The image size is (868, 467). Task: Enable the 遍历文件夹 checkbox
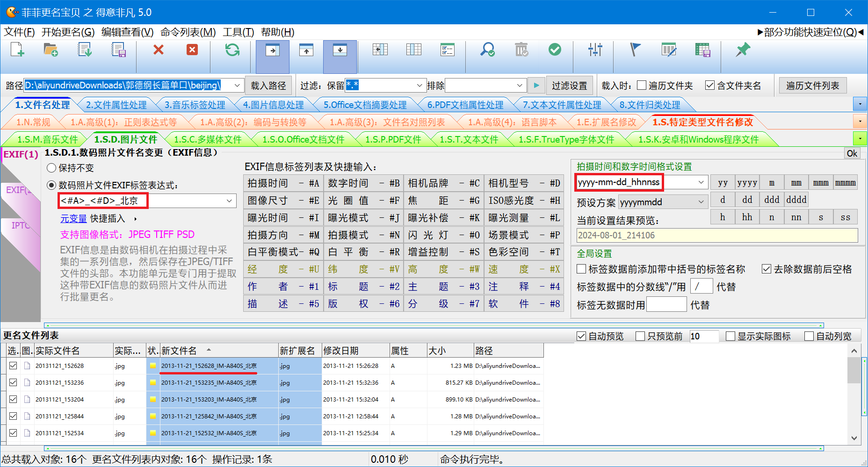click(642, 85)
